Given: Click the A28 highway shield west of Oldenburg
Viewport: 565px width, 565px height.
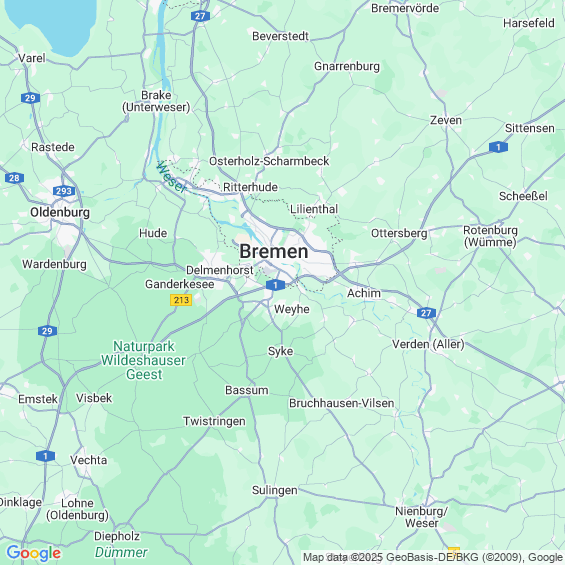Looking at the screenshot, I should (x=14, y=178).
